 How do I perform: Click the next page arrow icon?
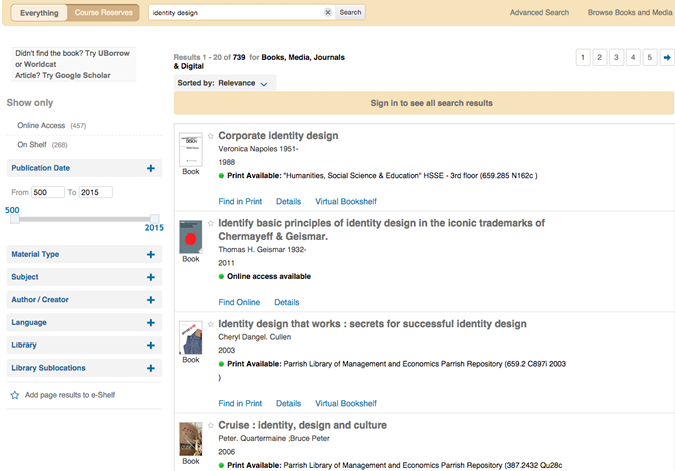click(x=667, y=57)
